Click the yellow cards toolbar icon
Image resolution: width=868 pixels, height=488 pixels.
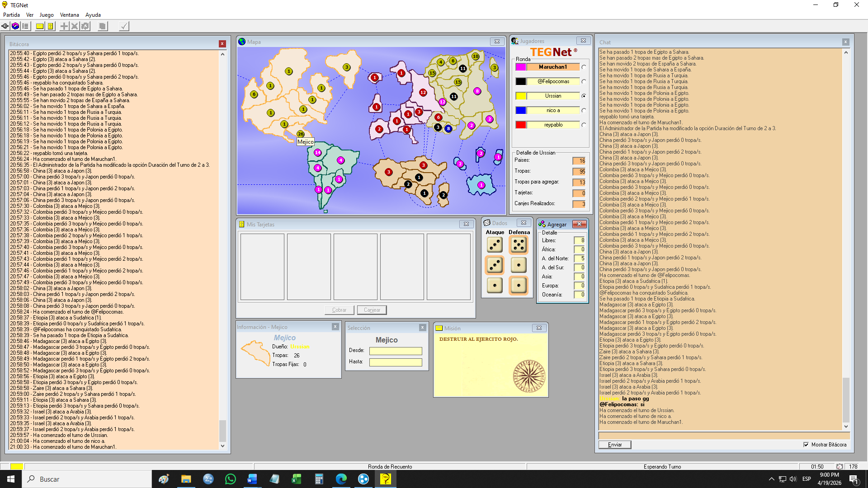tap(51, 26)
